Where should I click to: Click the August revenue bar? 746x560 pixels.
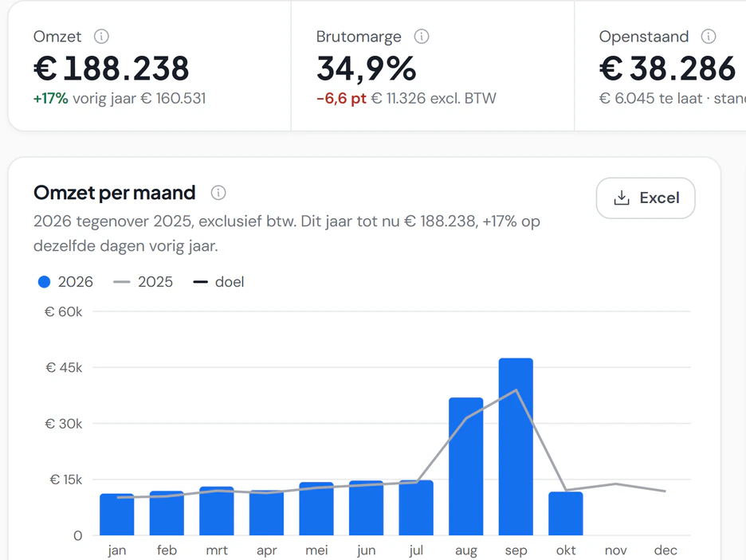(465, 466)
